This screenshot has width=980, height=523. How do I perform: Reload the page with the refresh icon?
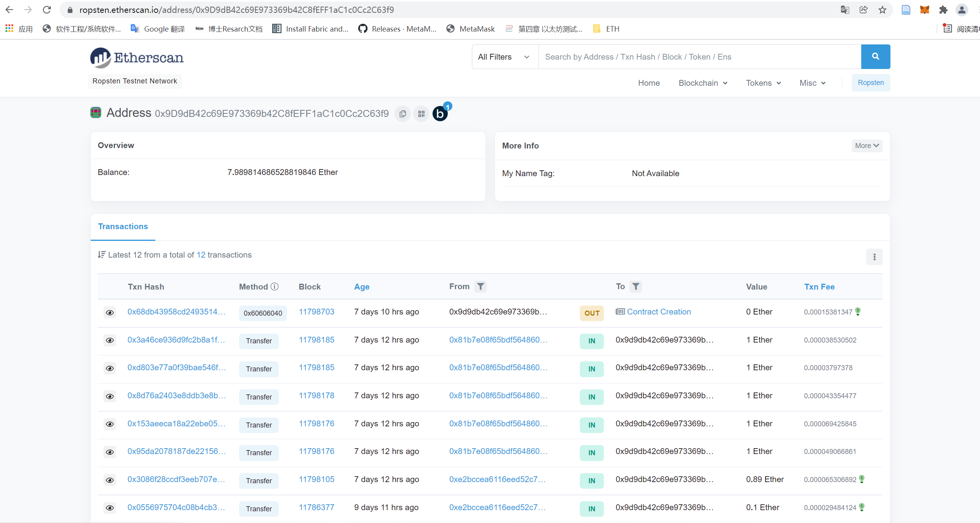[47, 10]
